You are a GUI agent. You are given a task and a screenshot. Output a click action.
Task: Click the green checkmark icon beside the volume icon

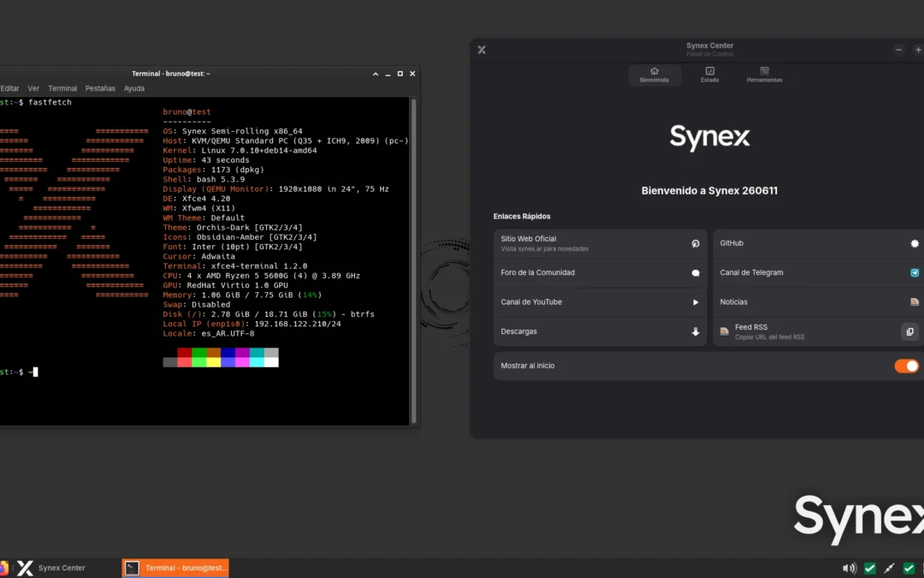(870, 569)
